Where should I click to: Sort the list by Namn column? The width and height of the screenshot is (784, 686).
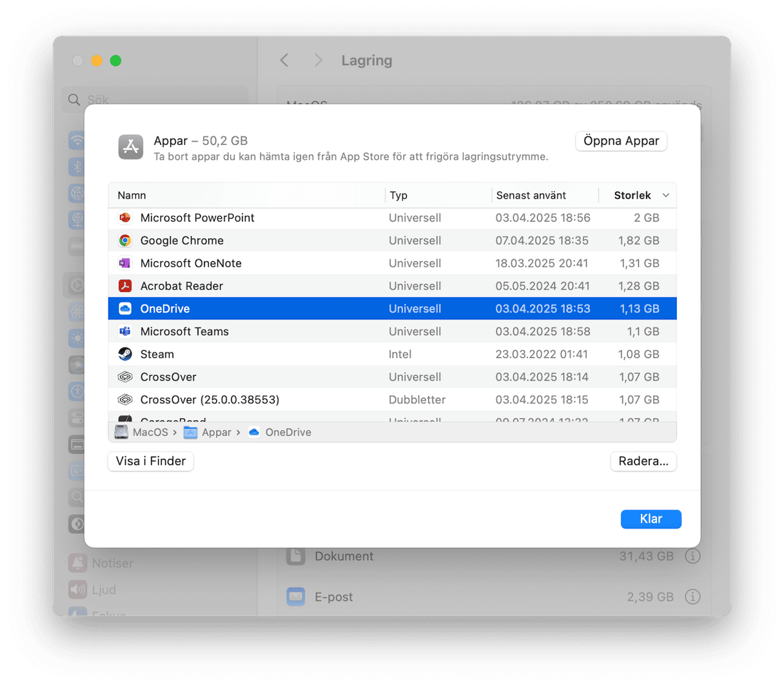[247, 195]
